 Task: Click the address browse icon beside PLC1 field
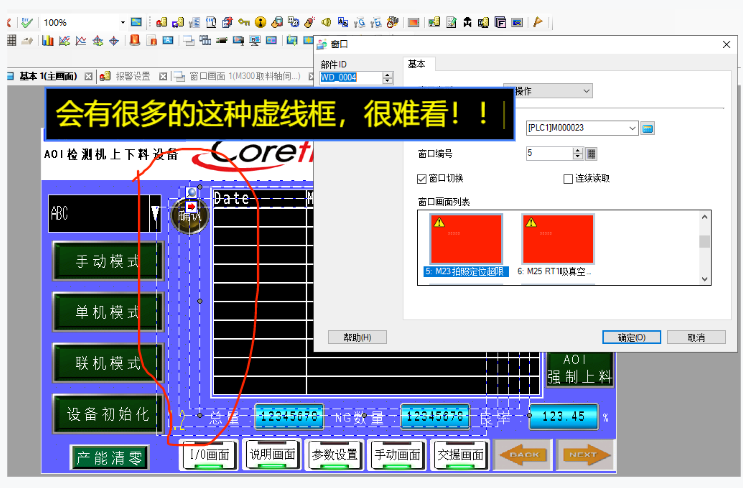point(647,128)
